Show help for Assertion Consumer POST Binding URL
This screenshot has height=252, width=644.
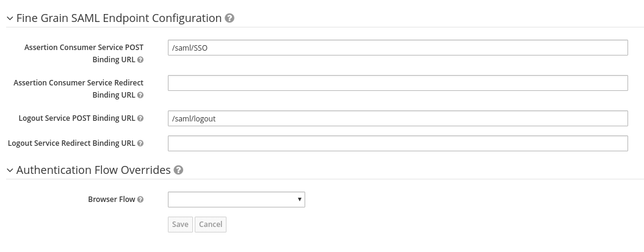tap(140, 60)
